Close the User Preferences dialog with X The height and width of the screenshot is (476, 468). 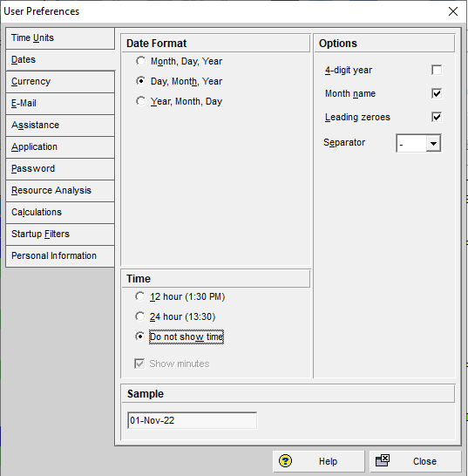click(453, 11)
